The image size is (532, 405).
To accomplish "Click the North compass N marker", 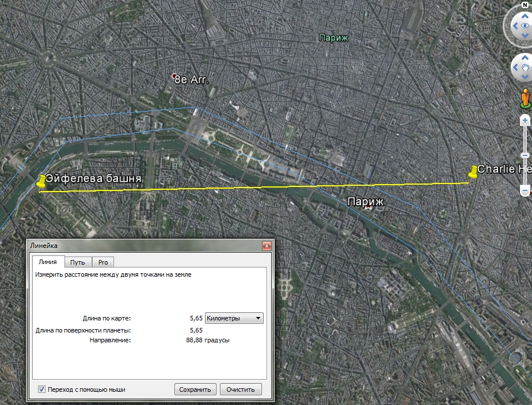I will pos(525,5).
